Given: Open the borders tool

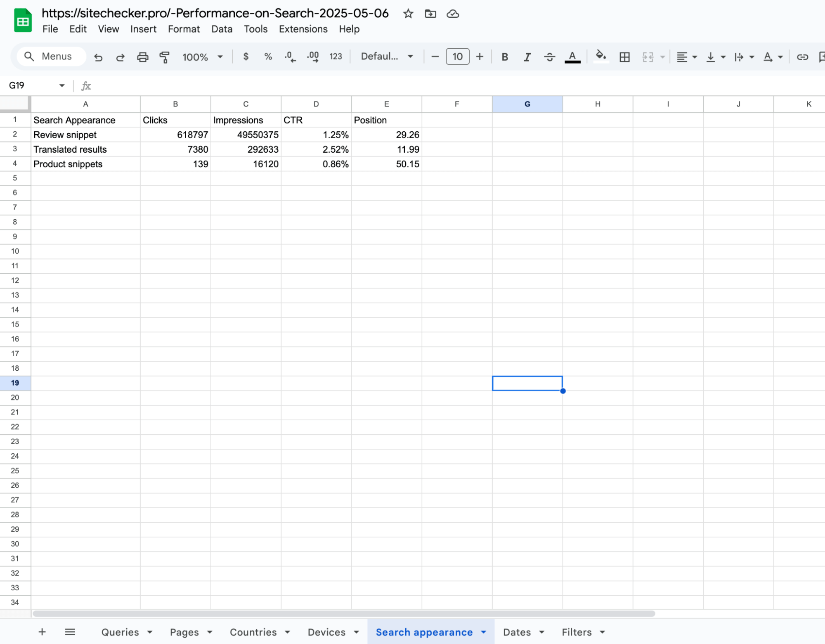Looking at the screenshot, I should (624, 57).
